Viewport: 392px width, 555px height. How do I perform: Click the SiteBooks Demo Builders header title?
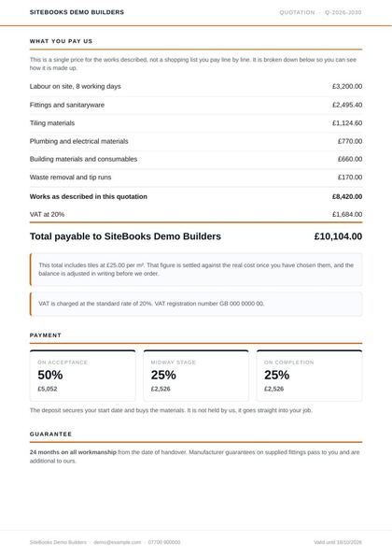pyautogui.click(x=77, y=12)
